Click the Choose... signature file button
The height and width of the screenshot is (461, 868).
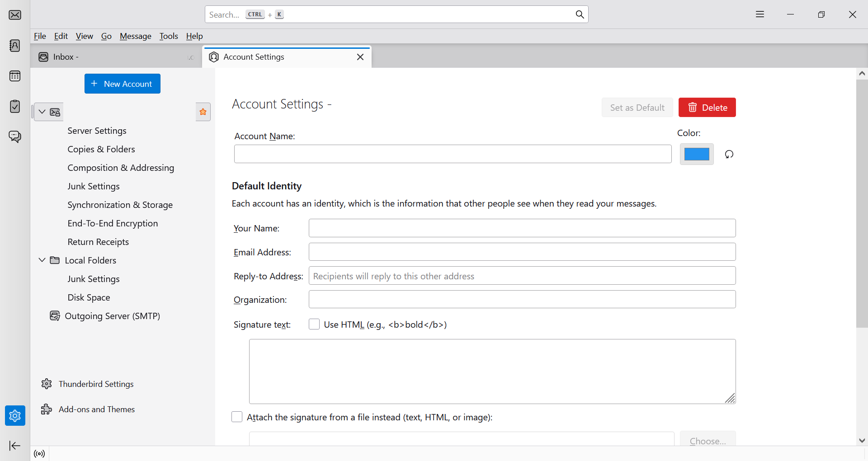708,440
